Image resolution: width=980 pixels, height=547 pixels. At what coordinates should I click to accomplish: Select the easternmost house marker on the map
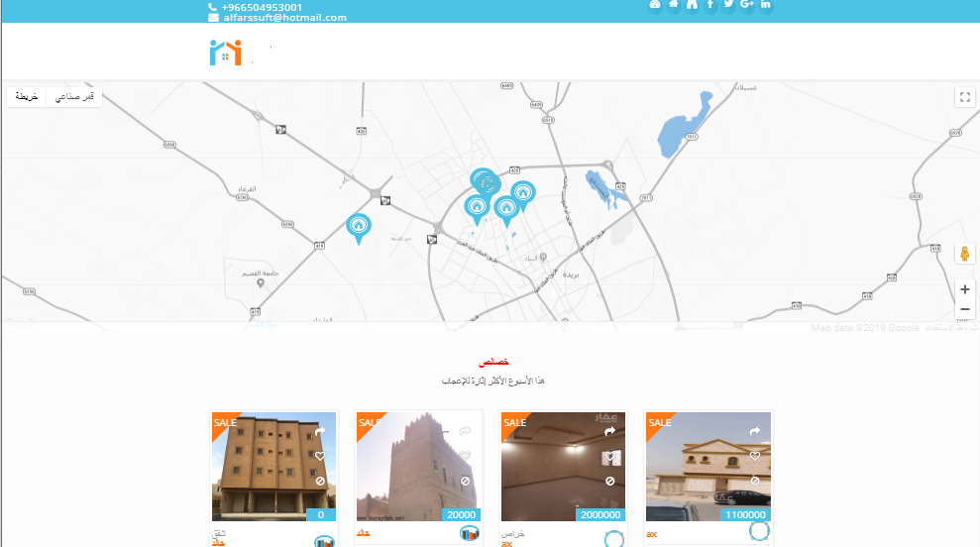[523, 195]
